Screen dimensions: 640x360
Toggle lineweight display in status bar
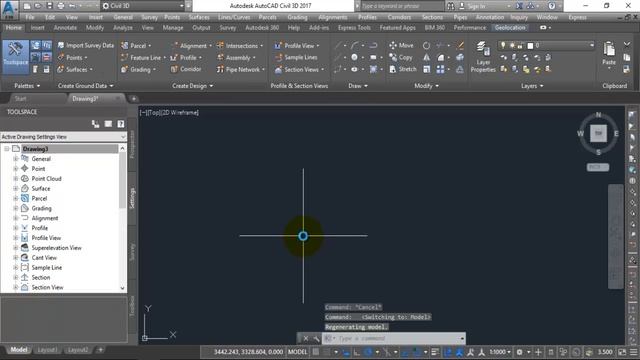pyautogui.click(x=435, y=352)
